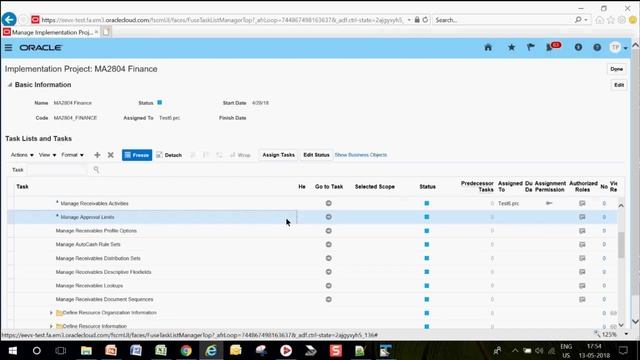Screen dimensions: 640x360
Task: Go to task for Manage Receivables Profile Options
Action: [x=329, y=231]
